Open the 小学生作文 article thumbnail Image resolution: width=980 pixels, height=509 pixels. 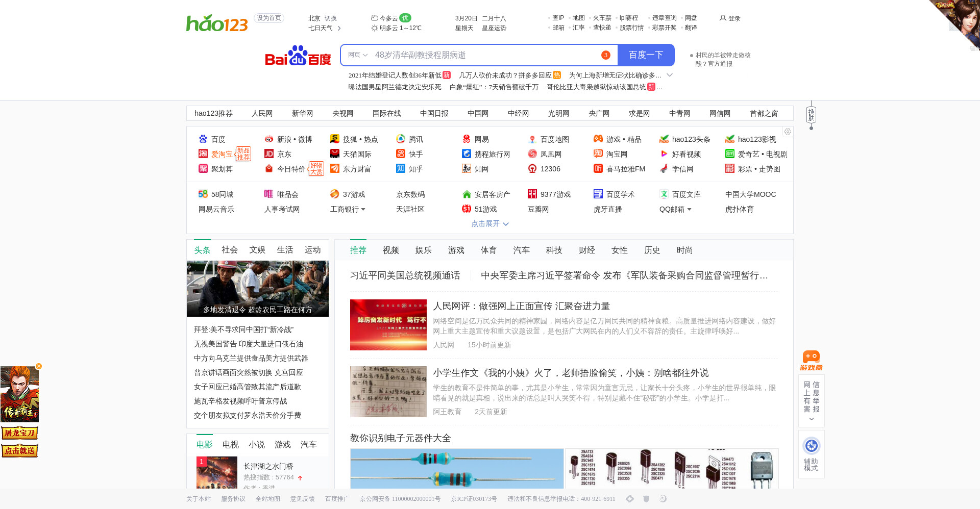coord(388,392)
